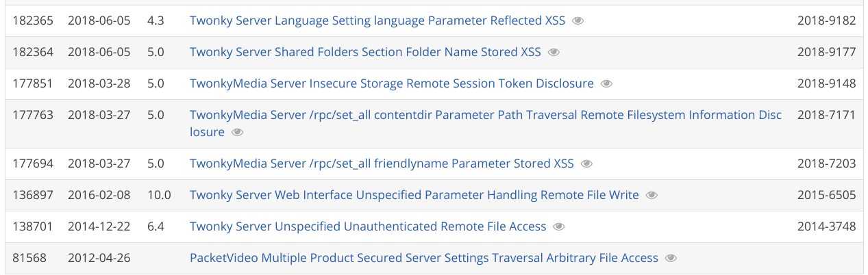Click ID 182364 in the table
The image size is (868, 275).
pos(33,53)
